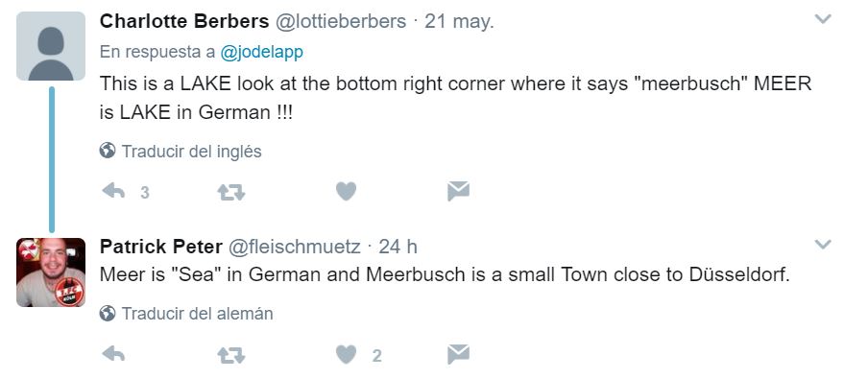Open the 24 h timestamp
This screenshot has width=868, height=379.
398,247
